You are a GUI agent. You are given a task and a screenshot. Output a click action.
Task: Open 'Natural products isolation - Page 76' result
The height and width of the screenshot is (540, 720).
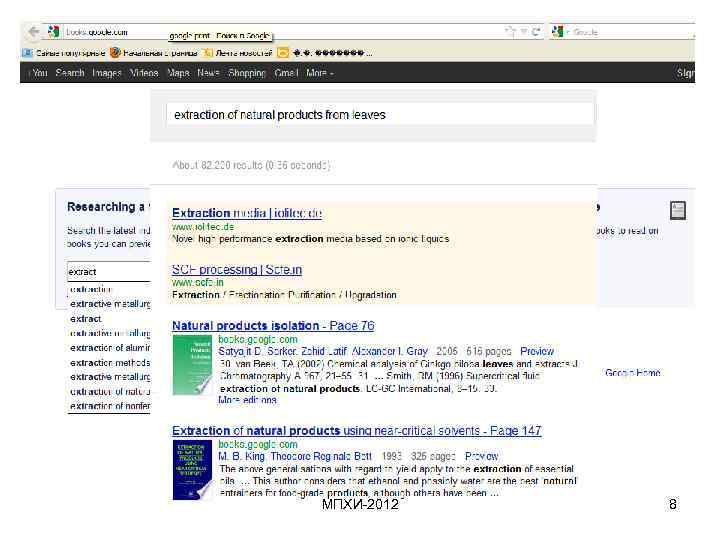[273, 326]
